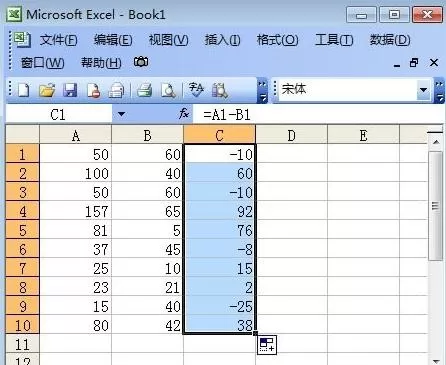
Task: Click the Name Box showing C1
Action: pyautogui.click(x=59, y=114)
